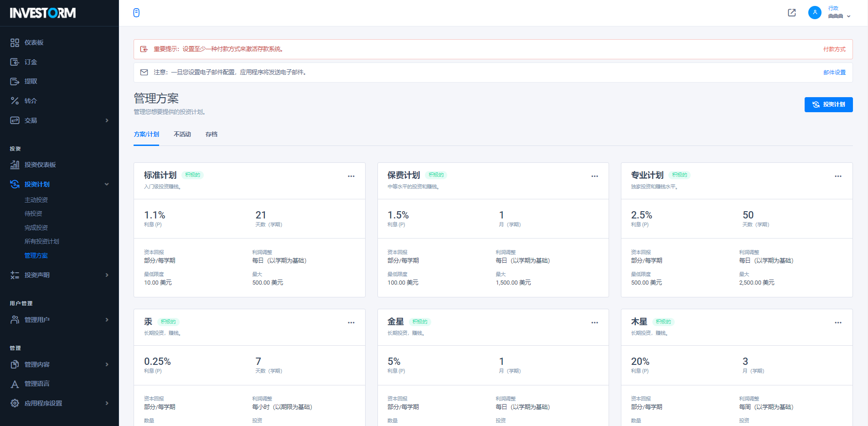Expand the 应用程序设置 menu
The height and width of the screenshot is (426, 868).
point(107,403)
